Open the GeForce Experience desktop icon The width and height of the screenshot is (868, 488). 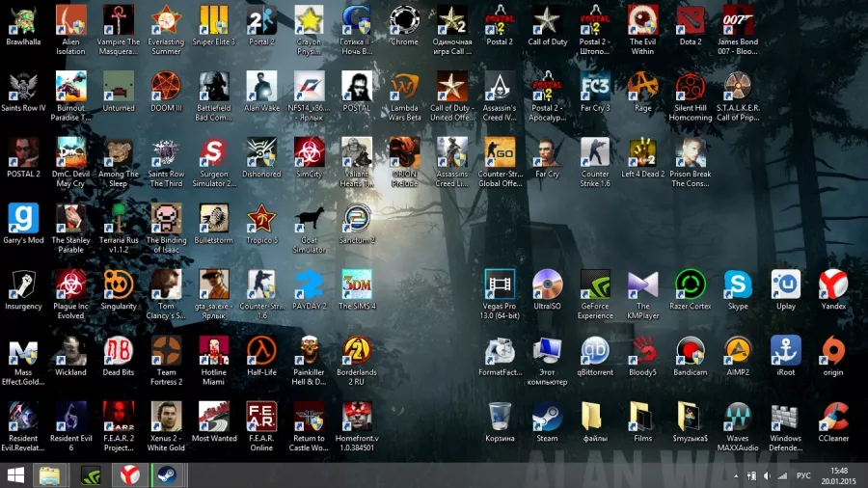(595, 285)
